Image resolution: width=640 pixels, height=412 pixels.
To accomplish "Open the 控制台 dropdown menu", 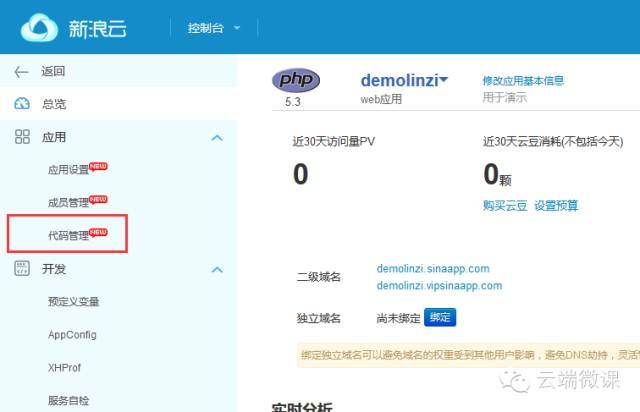I will (x=213, y=28).
